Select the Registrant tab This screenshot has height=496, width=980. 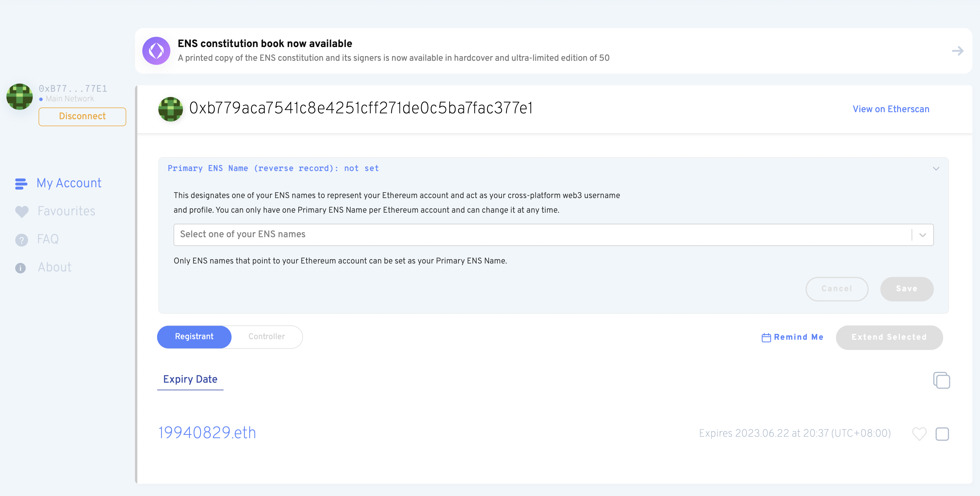click(194, 337)
